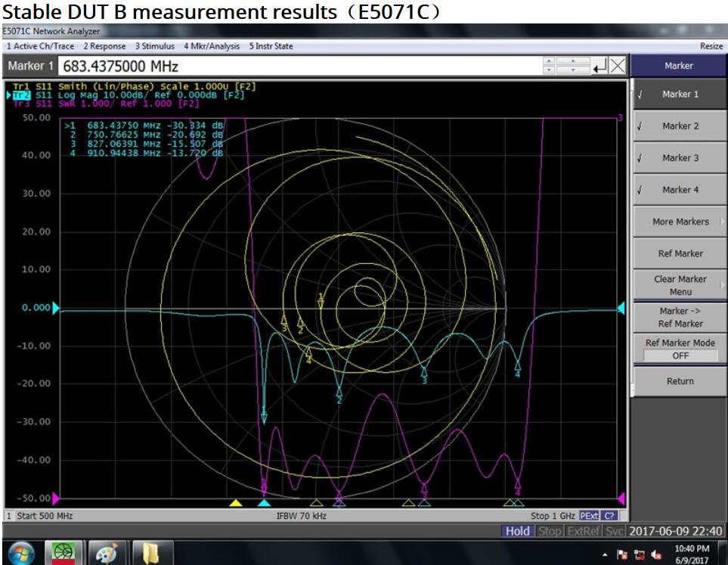Open the Response menu
The width and height of the screenshot is (728, 565).
coord(104,46)
